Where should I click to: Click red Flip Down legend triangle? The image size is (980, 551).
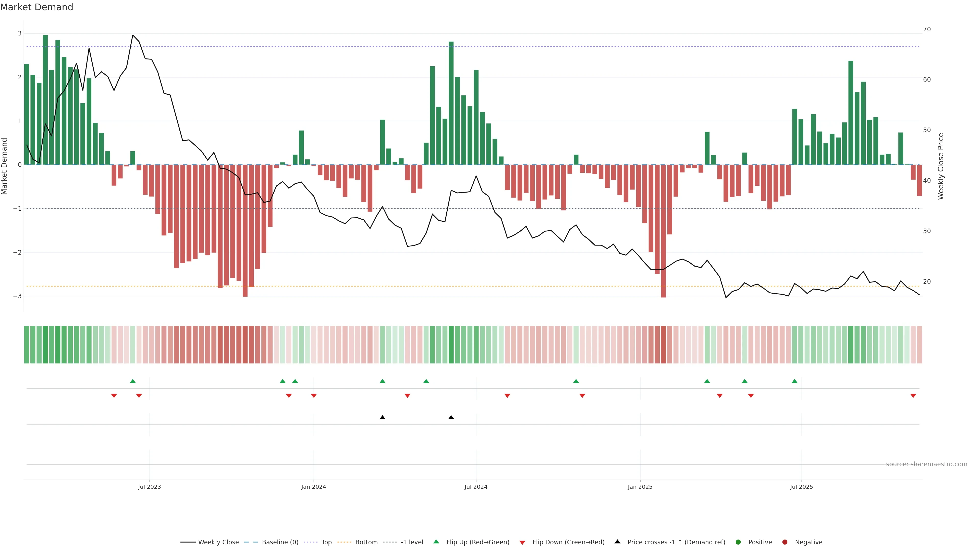click(522, 543)
